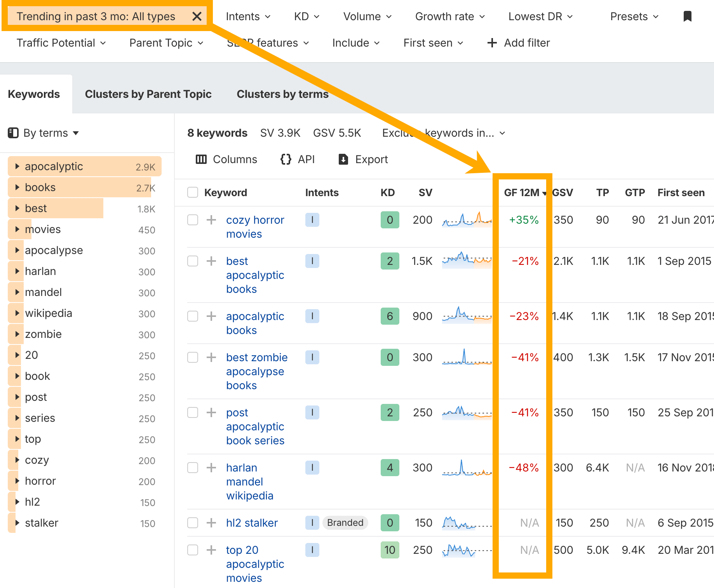Check the box for best apocalyptic books
Image resolution: width=714 pixels, height=588 pixels.
point(193,261)
